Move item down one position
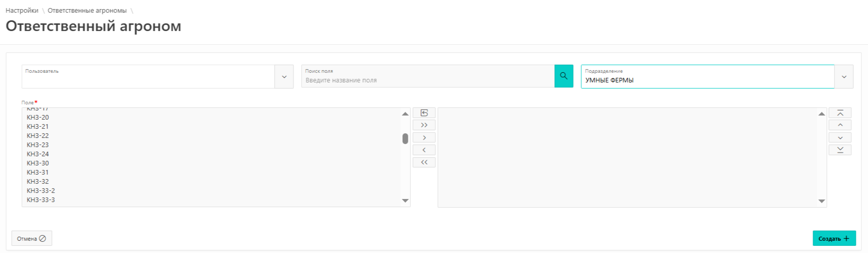The height and width of the screenshot is (253, 868). click(x=840, y=137)
